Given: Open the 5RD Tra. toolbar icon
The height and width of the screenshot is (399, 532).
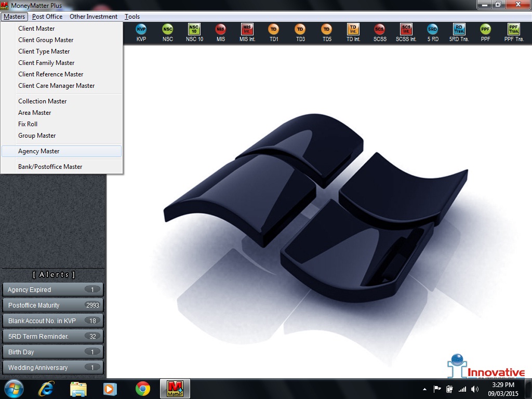Looking at the screenshot, I should [459, 32].
